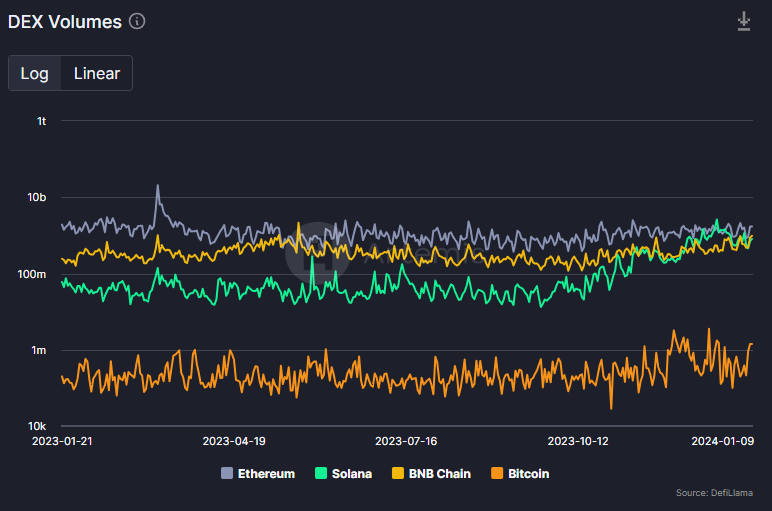The width and height of the screenshot is (772, 511).
Task: Click the yellow BNB Chain legend swatch
Action: pos(398,473)
